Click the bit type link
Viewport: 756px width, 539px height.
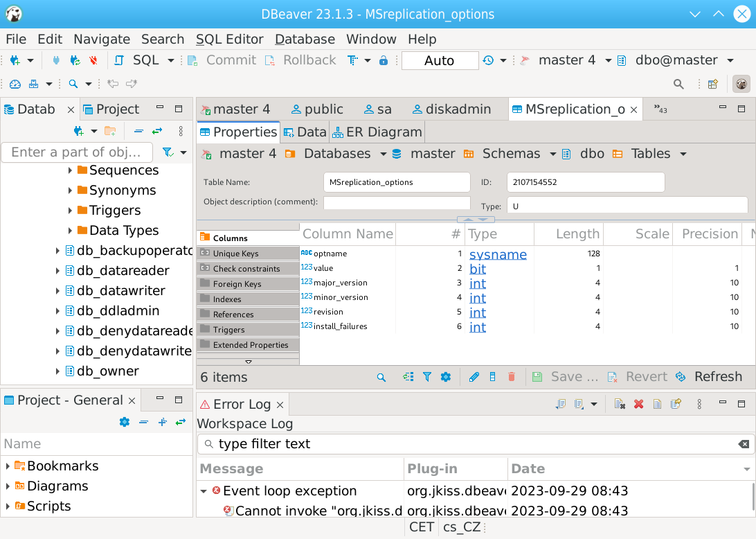pyautogui.click(x=478, y=269)
